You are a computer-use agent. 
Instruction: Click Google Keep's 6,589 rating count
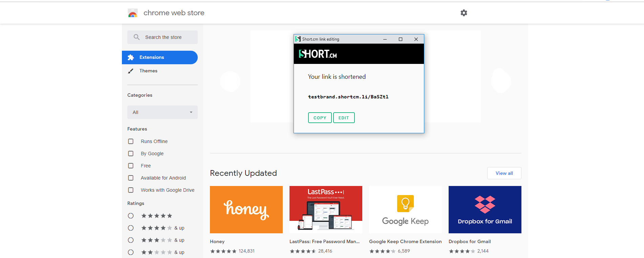tap(404, 251)
